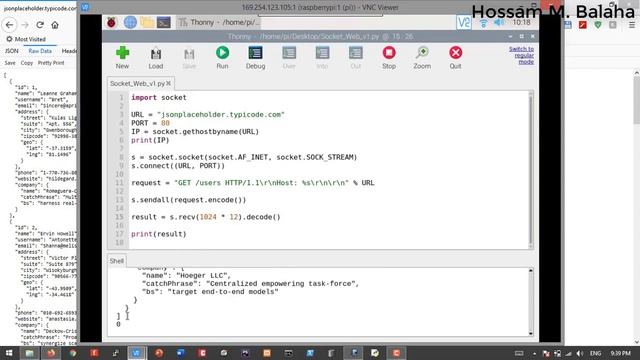Open File Explorer from Windows taskbar
The width and height of the screenshot is (640, 360).
click(29, 353)
